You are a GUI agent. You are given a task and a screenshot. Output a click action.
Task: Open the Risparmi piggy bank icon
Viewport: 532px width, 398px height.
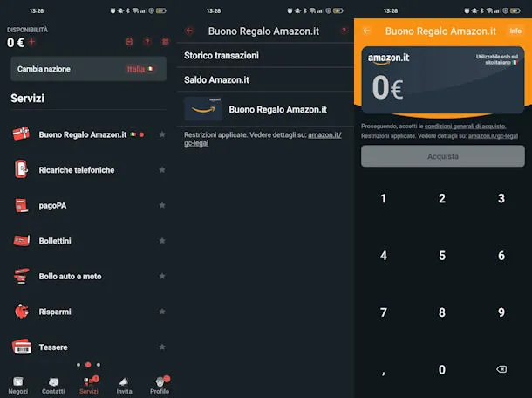click(x=22, y=312)
